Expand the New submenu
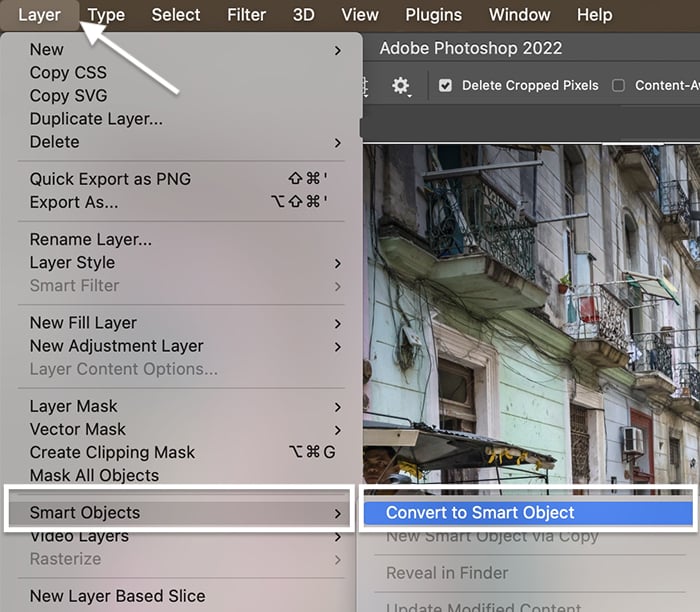The height and width of the screenshot is (612, 700). tap(181, 50)
